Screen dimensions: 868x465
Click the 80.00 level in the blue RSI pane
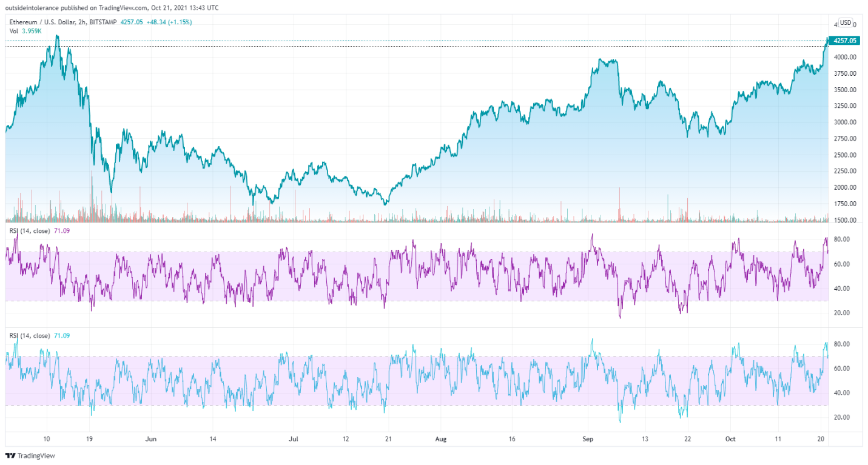coord(841,344)
